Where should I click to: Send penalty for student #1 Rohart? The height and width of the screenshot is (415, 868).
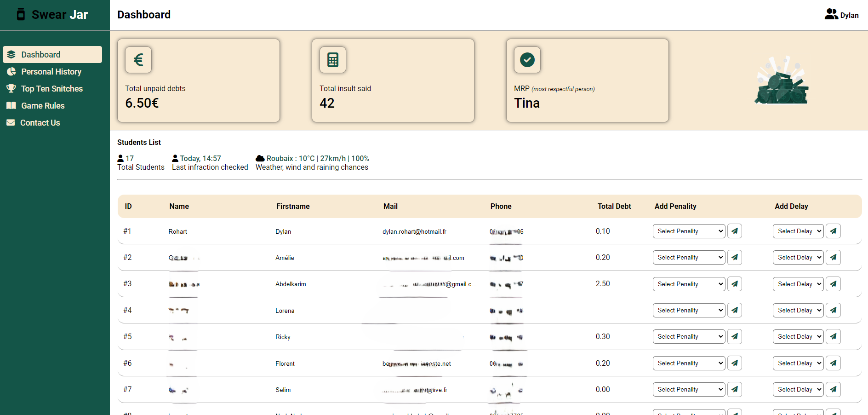734,231
